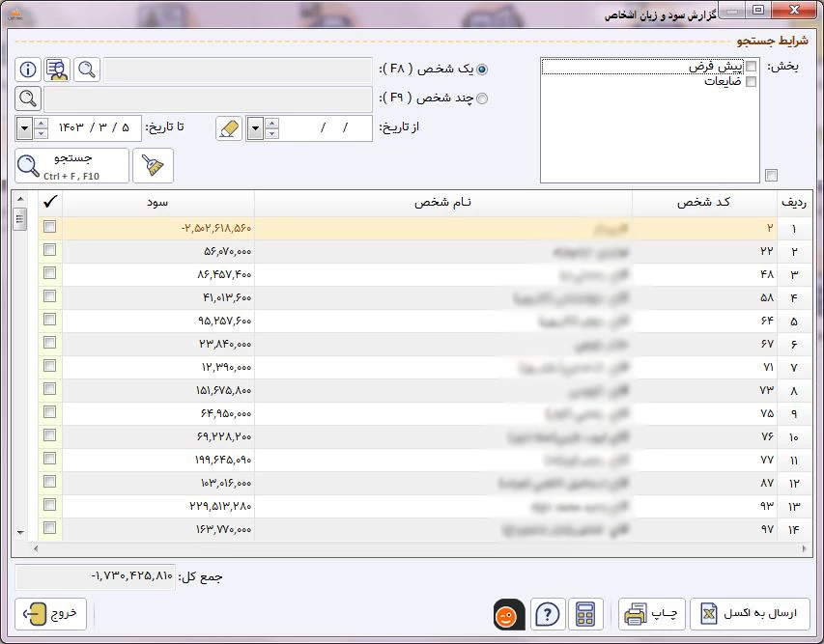Sort by کد شخص column header
Screen dimensions: 824x644
click(704, 203)
